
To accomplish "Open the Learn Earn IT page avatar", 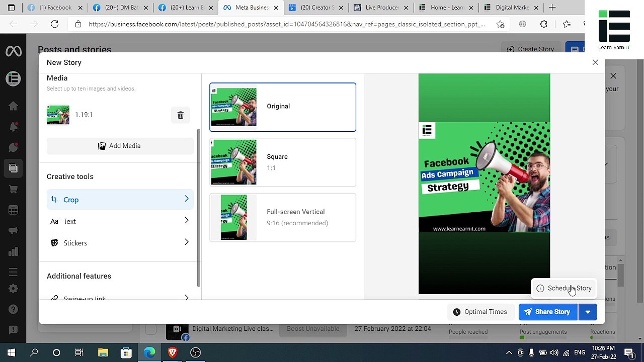I will 13,78.
